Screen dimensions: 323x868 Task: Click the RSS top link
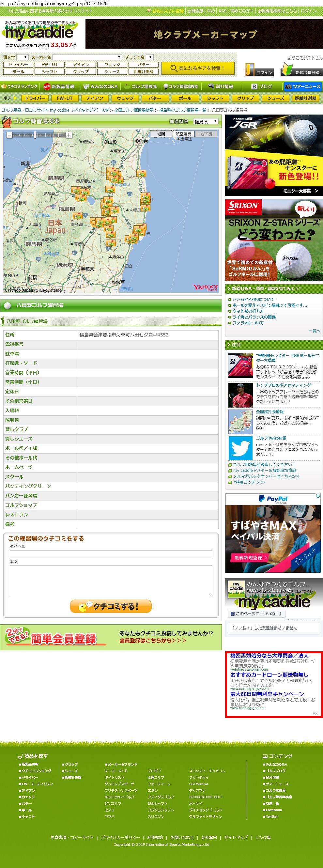pyautogui.click(x=222, y=11)
